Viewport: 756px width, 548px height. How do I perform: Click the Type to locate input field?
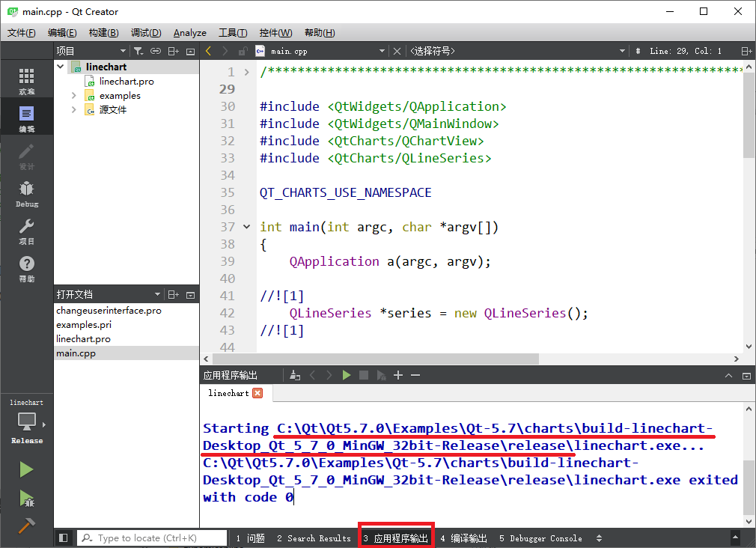[x=153, y=538]
